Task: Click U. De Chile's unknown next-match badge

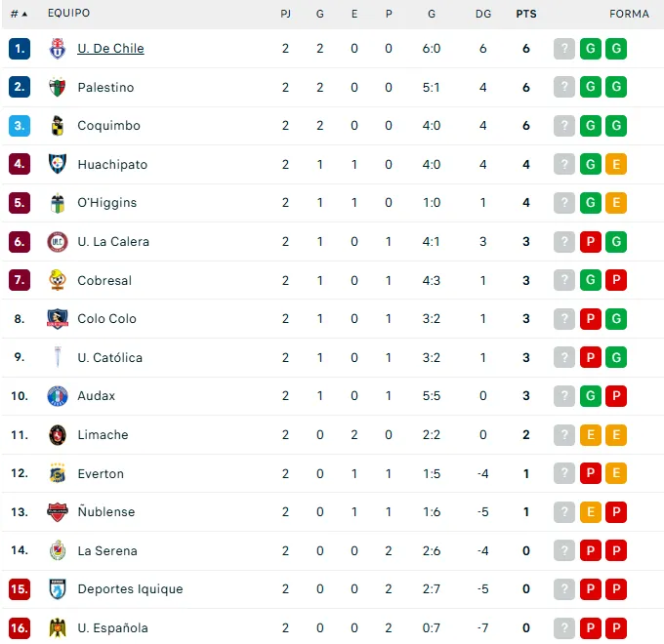Action: 564,49
